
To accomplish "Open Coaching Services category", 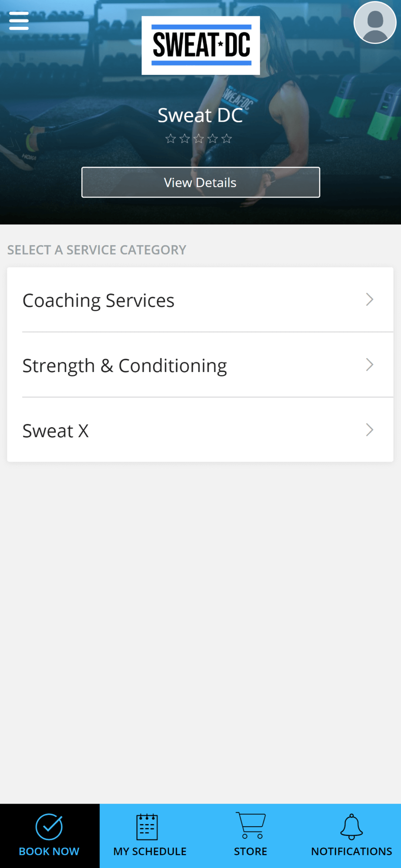I will pos(99,300).
